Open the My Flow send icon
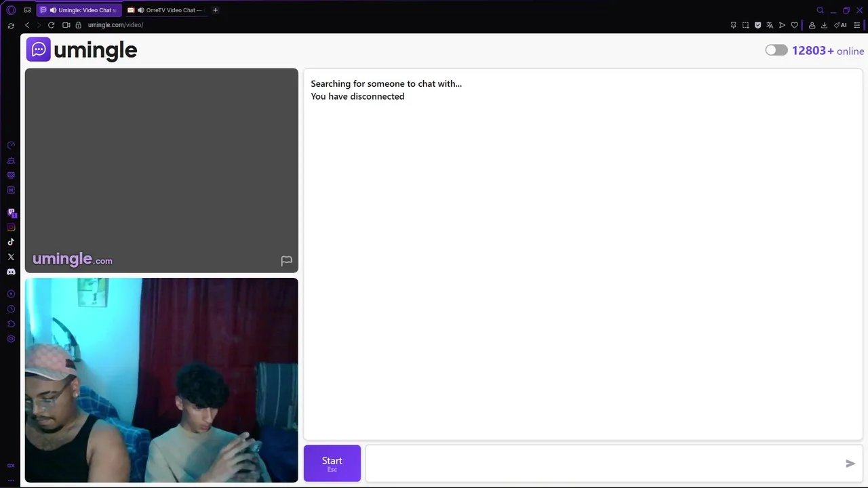 point(782,25)
